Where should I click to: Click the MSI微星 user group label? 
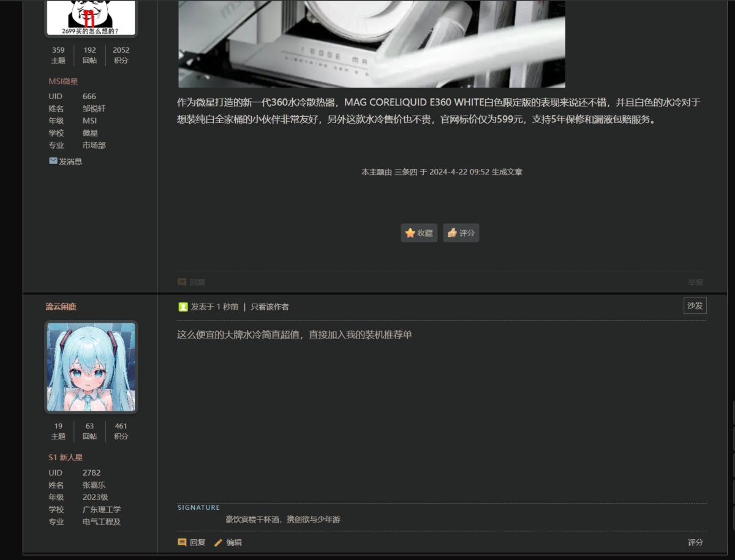point(63,81)
